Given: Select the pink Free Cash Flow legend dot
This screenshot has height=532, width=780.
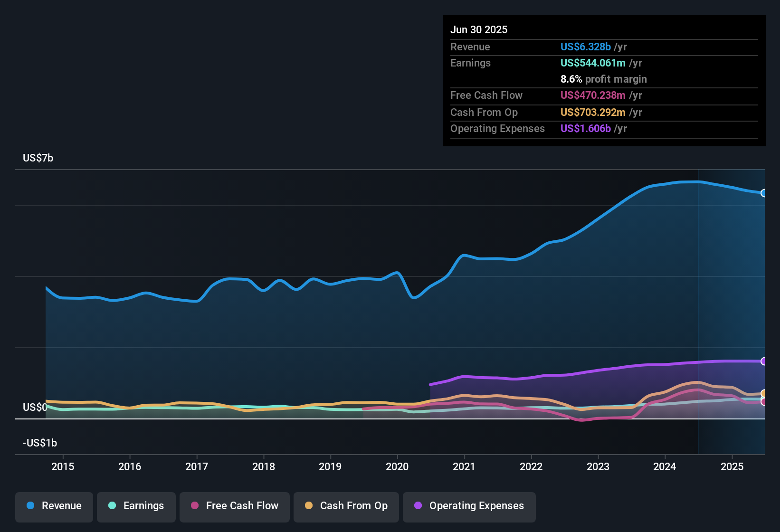Looking at the screenshot, I should pyautogui.click(x=194, y=506).
